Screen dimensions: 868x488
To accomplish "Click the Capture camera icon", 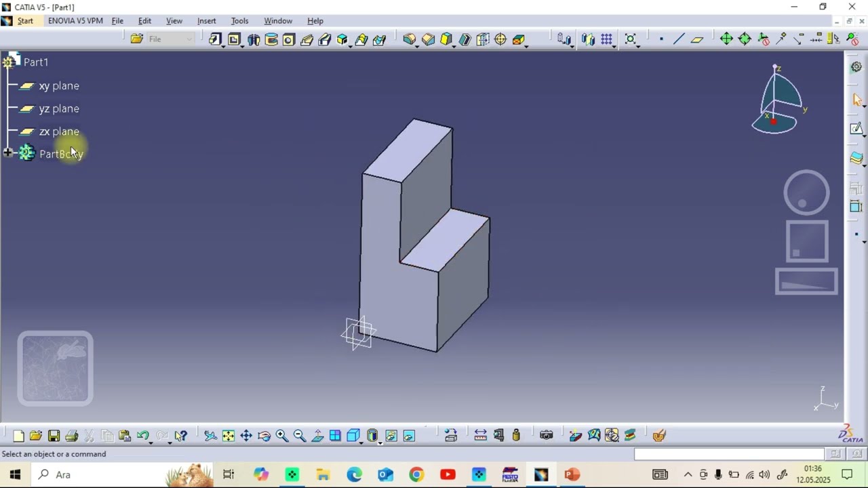I will click(x=547, y=436).
